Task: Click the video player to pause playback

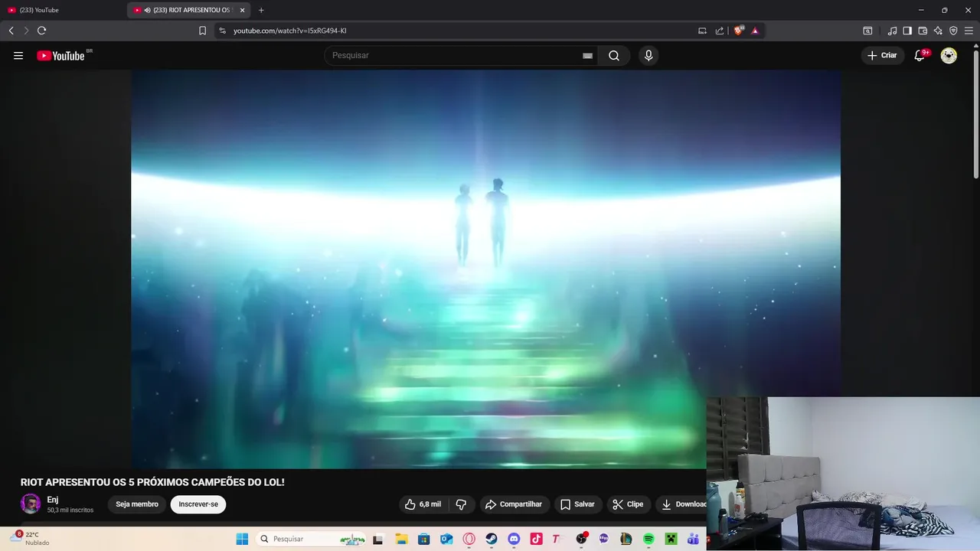Action: pyautogui.click(x=485, y=268)
